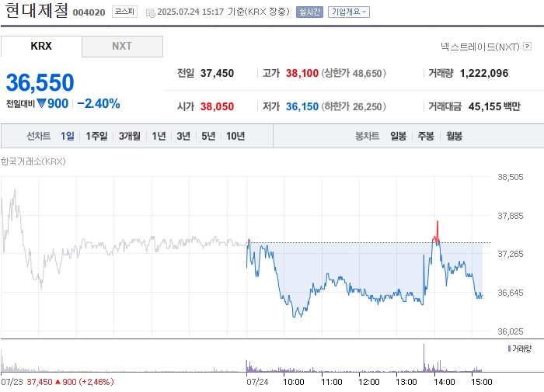Click the 37,265 y-axis label
The width and height of the screenshot is (544, 392).
tap(511, 254)
